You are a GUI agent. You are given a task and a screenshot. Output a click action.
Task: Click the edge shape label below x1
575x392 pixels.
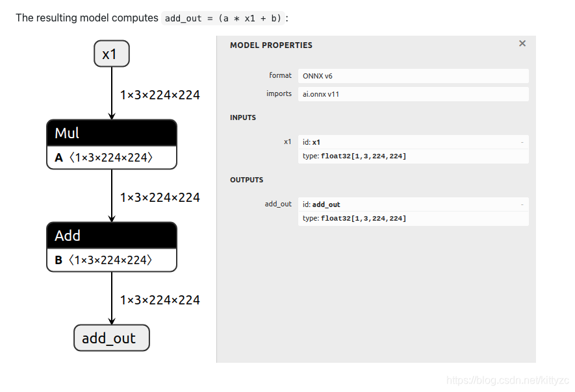(160, 95)
